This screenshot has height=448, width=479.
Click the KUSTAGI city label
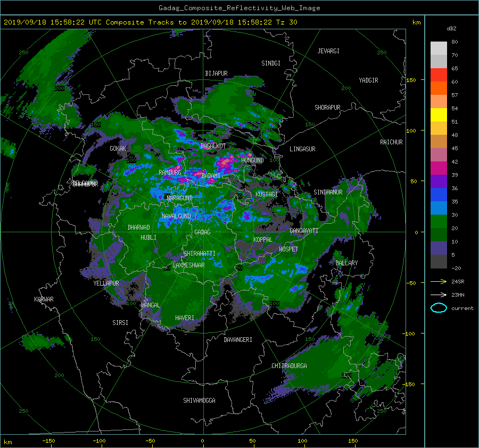(267, 194)
